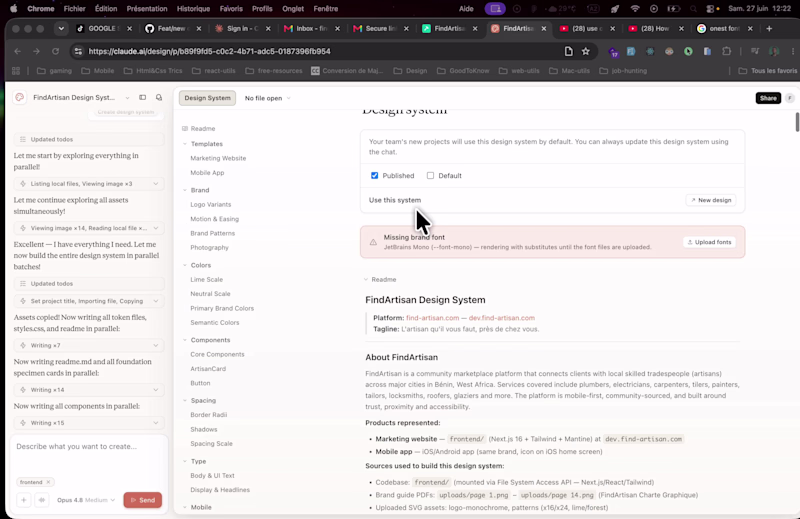Click the Upload fonts button
This screenshot has height=519, width=800.
pos(710,242)
